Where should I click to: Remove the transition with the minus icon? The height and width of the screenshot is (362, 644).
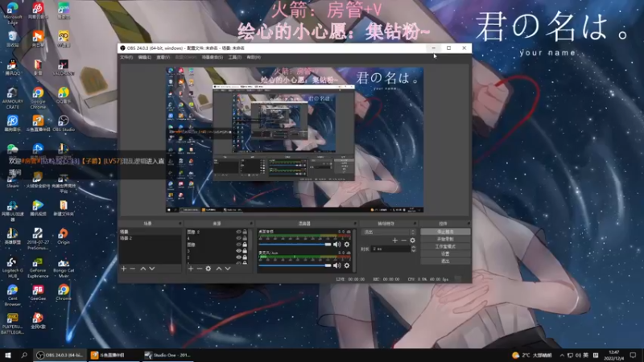pyautogui.click(x=404, y=241)
